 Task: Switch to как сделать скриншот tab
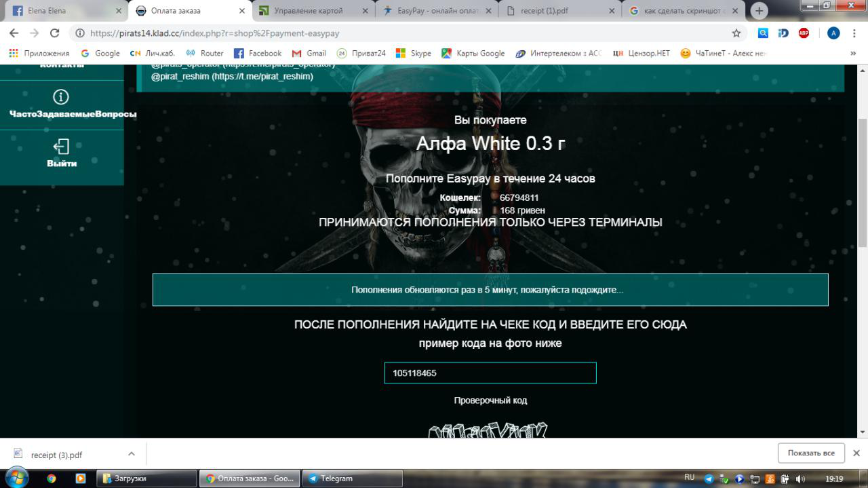tap(684, 11)
